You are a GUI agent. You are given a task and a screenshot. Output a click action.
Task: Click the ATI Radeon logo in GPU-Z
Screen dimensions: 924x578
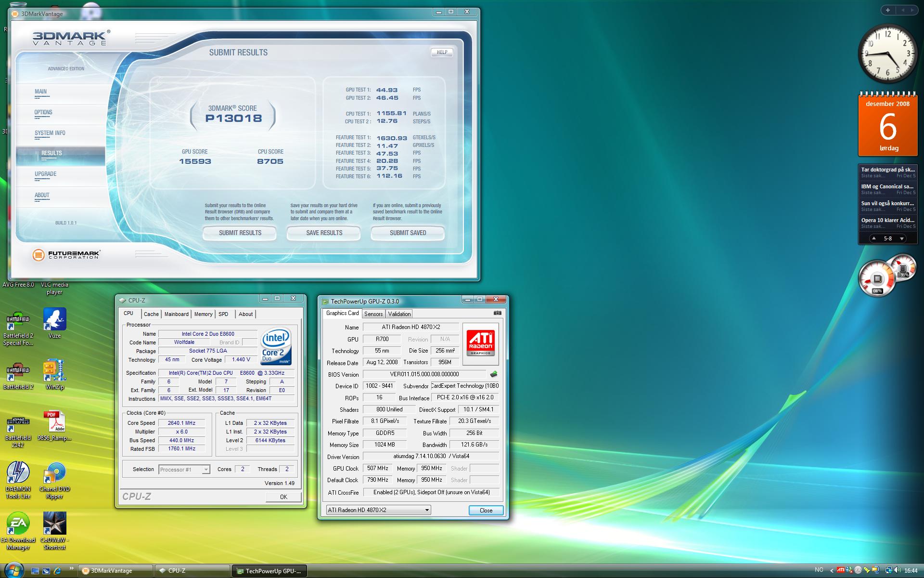pyautogui.click(x=480, y=344)
